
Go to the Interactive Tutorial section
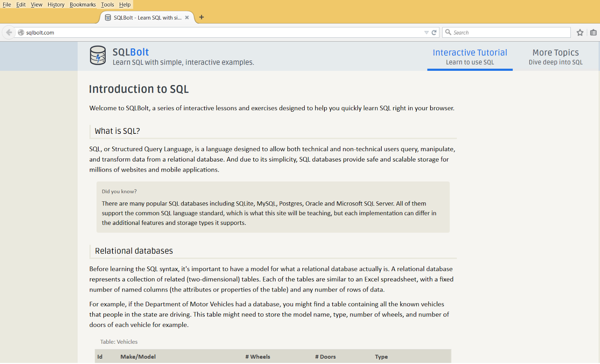point(470,57)
